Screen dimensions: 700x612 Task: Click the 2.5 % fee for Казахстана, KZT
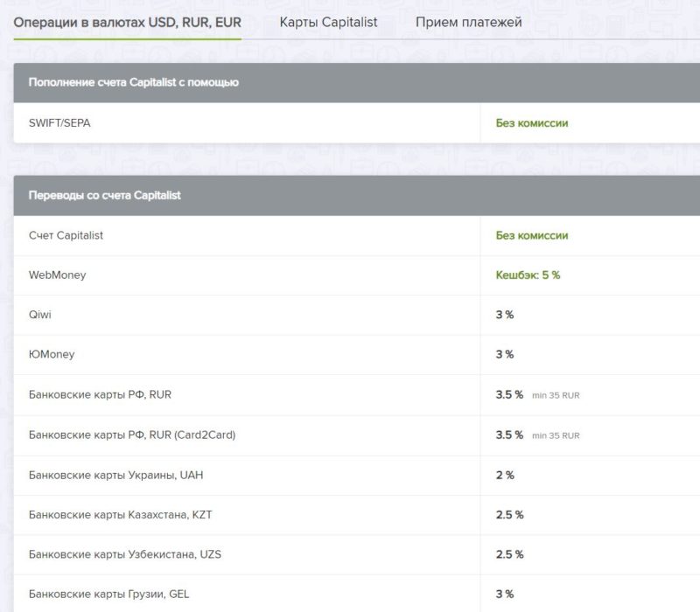(509, 515)
